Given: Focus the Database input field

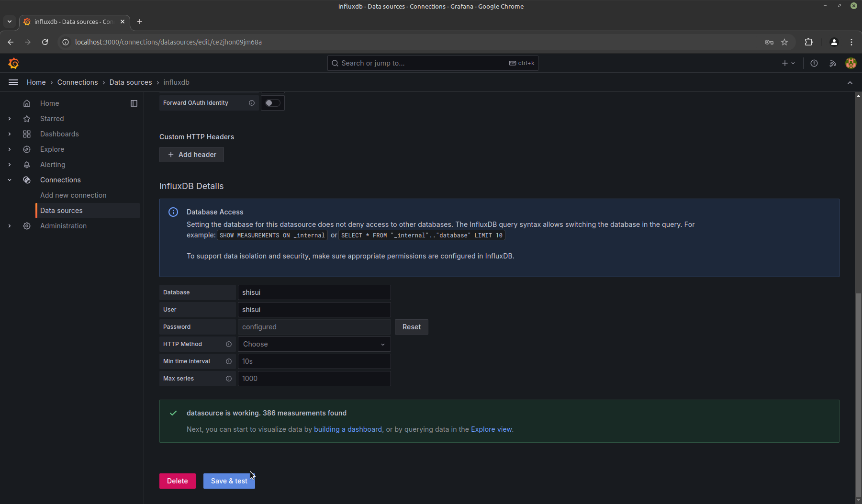Looking at the screenshot, I should [x=314, y=292].
